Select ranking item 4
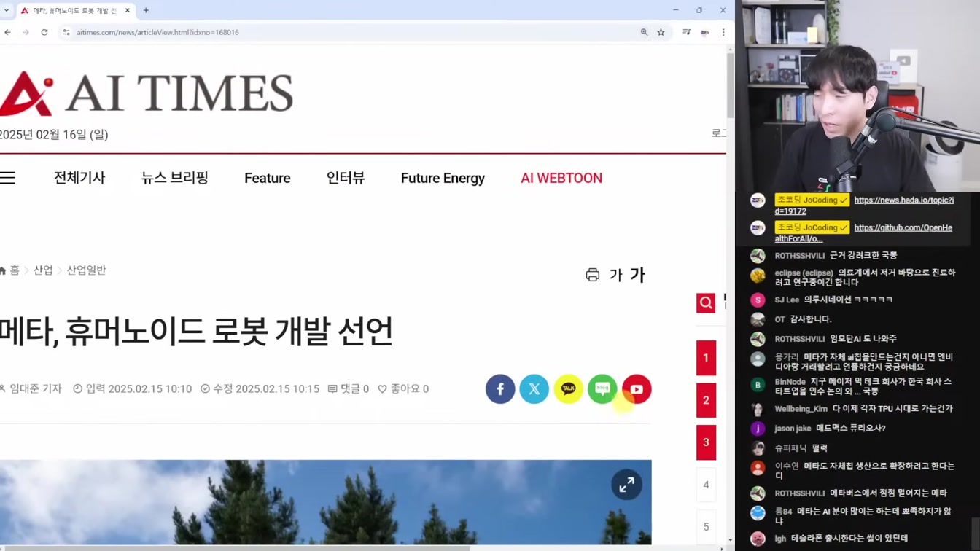This screenshot has height=551, width=980. (x=706, y=485)
